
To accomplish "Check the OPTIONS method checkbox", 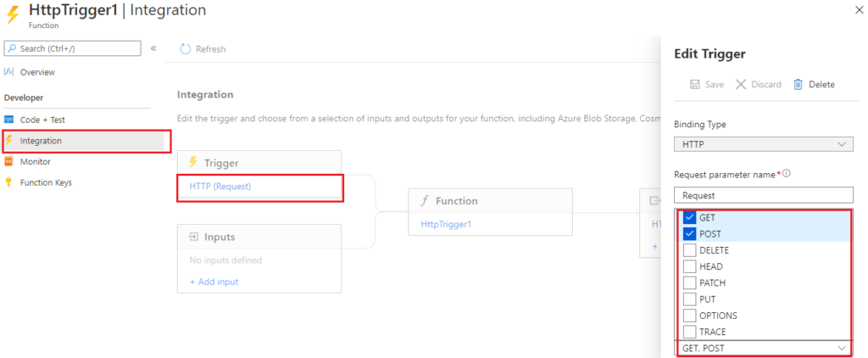I will (690, 316).
